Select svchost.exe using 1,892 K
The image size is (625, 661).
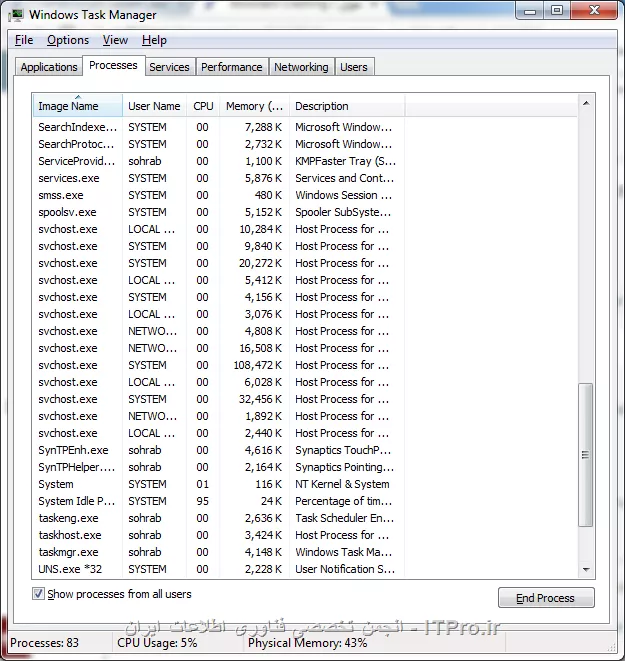(219, 416)
